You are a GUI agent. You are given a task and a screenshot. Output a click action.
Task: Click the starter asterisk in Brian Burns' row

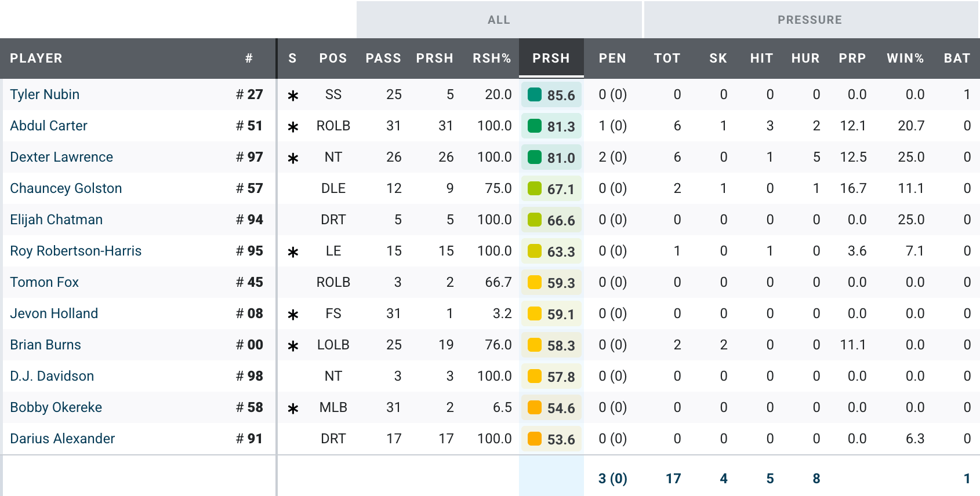pyautogui.click(x=293, y=346)
